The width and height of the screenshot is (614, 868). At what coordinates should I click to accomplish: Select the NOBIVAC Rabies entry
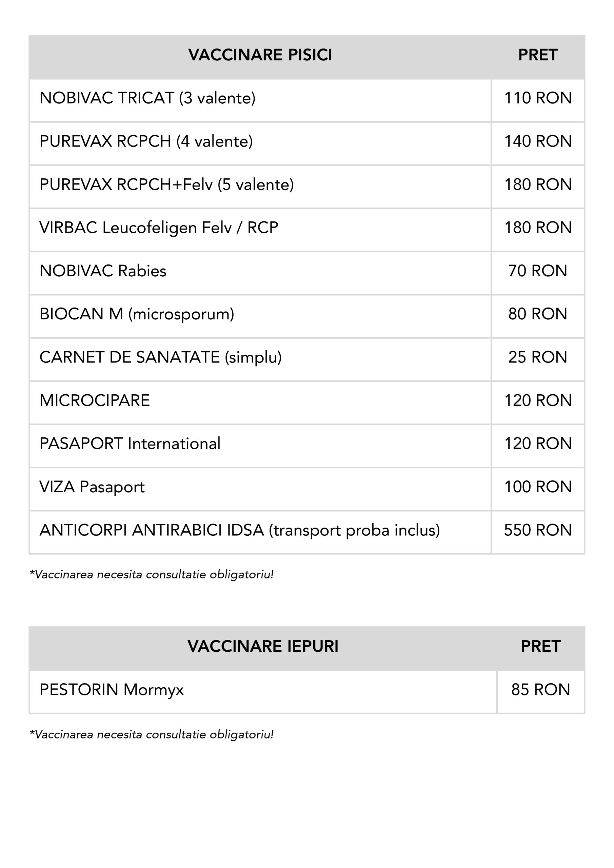pyautogui.click(x=103, y=271)
